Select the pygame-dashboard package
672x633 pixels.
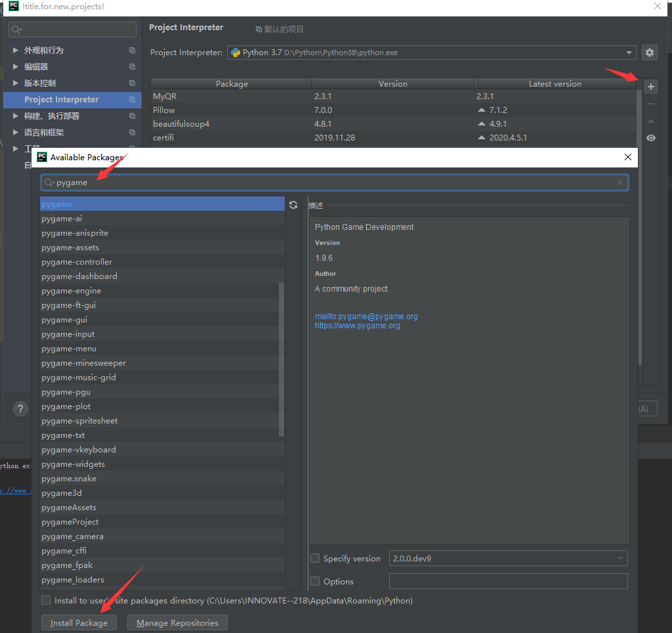pos(162,276)
